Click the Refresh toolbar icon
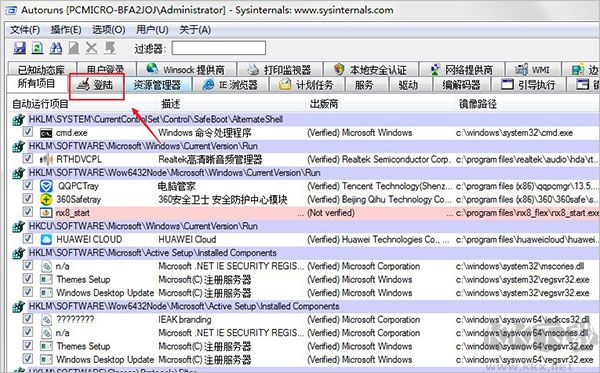 tap(38, 48)
